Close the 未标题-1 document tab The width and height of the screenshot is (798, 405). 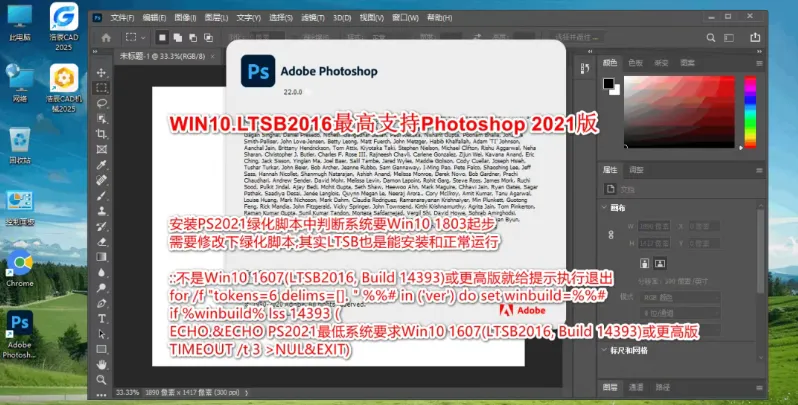click(x=212, y=57)
